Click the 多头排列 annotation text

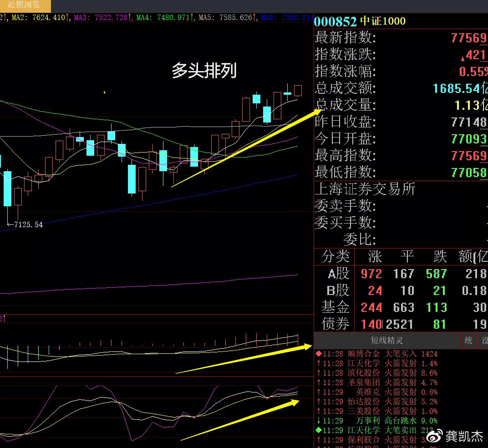pyautogui.click(x=204, y=71)
